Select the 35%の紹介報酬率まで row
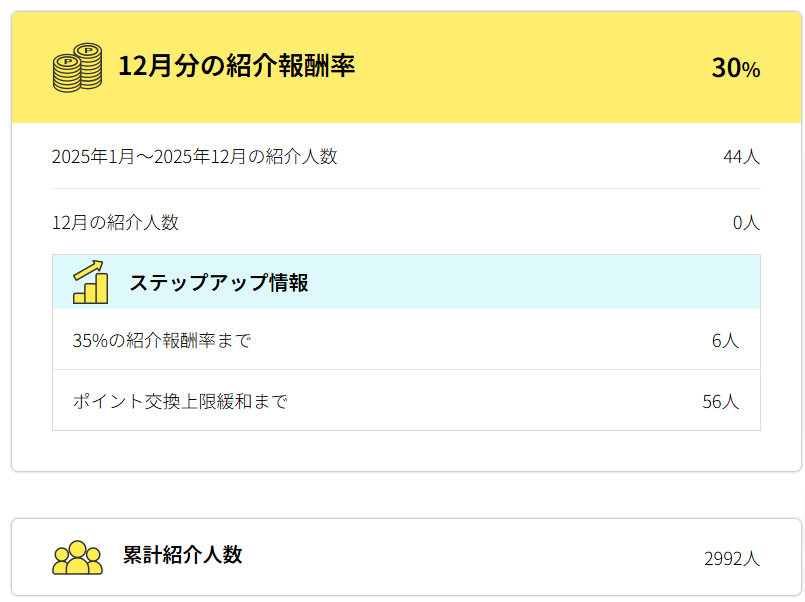The width and height of the screenshot is (805, 602). 162,341
